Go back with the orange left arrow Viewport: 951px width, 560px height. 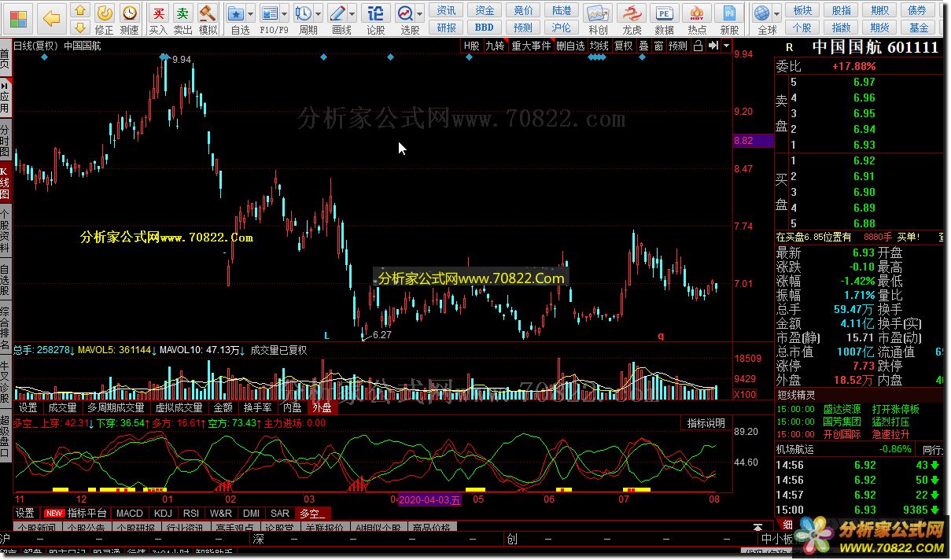point(51,18)
